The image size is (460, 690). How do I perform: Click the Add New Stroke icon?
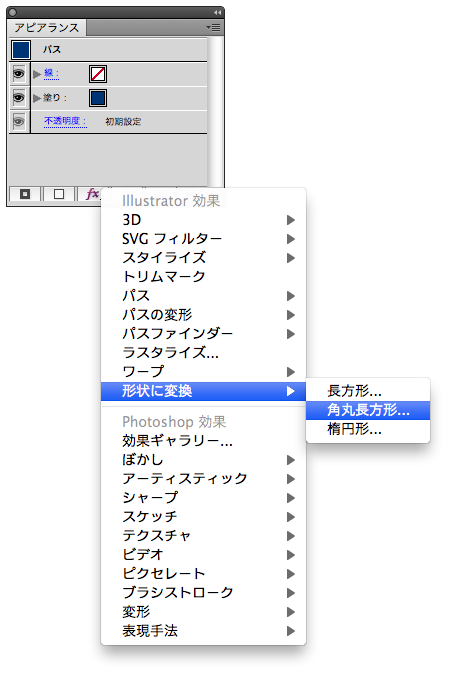(x=25, y=194)
